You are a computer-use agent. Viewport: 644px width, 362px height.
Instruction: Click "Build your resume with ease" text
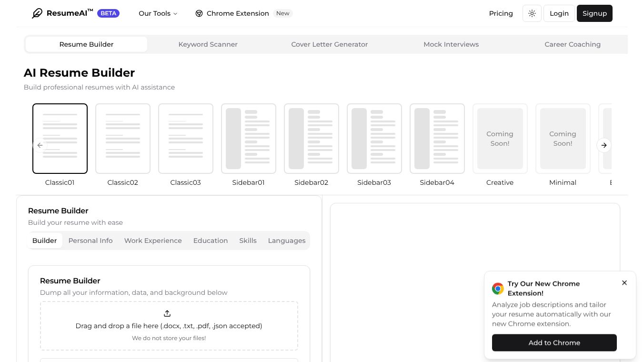coord(75,222)
